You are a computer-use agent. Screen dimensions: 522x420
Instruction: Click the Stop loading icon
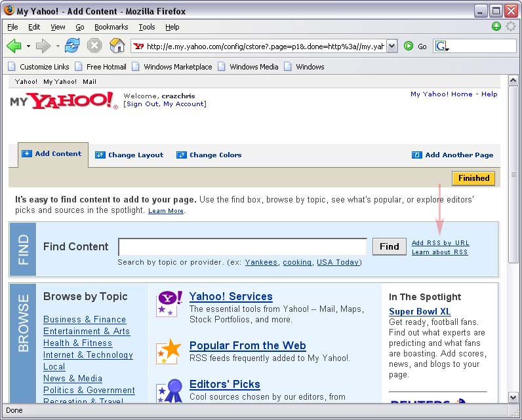pyautogui.click(x=94, y=46)
